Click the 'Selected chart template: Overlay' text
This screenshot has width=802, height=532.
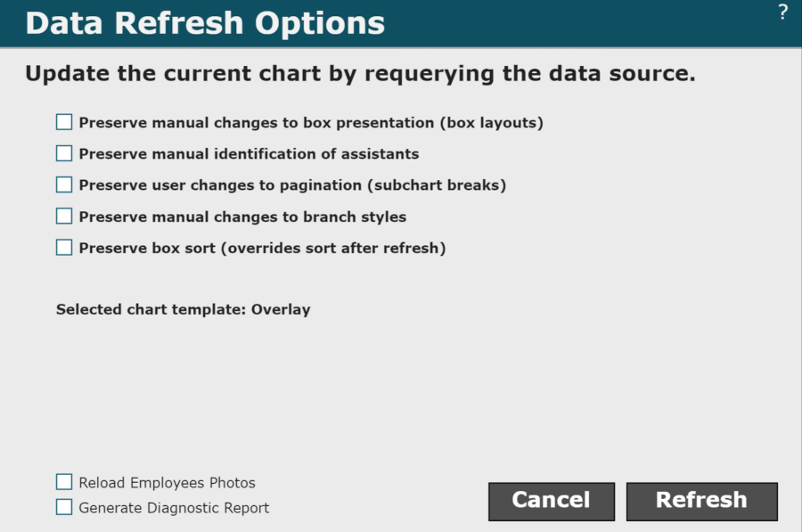click(x=183, y=310)
